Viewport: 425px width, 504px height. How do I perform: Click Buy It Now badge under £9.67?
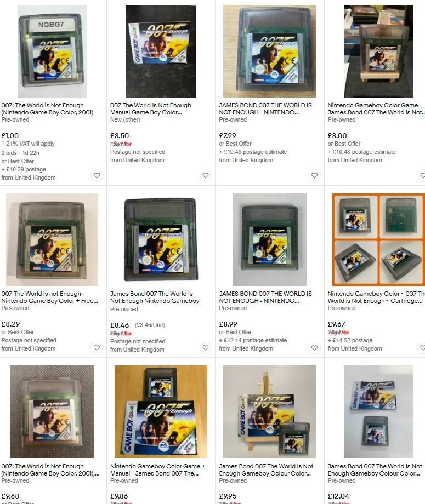pos(338,333)
